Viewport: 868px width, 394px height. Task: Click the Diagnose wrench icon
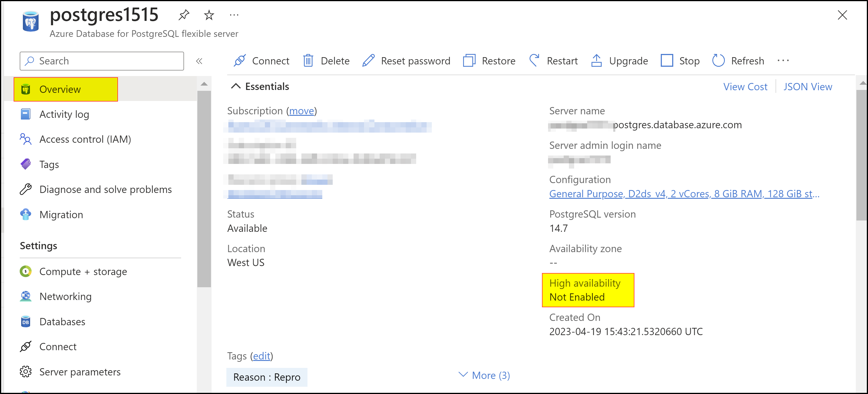[26, 189]
